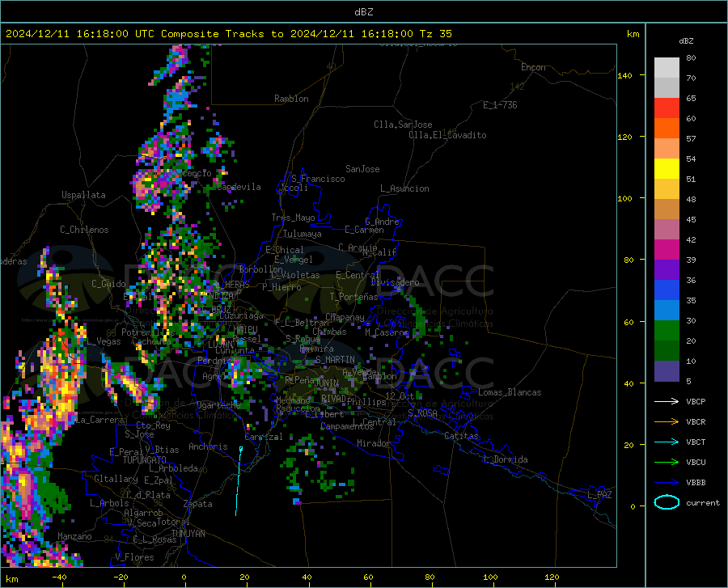This screenshot has width=728, height=588.
Task: Click the green VBCU arrow symbol
Action: click(x=667, y=463)
